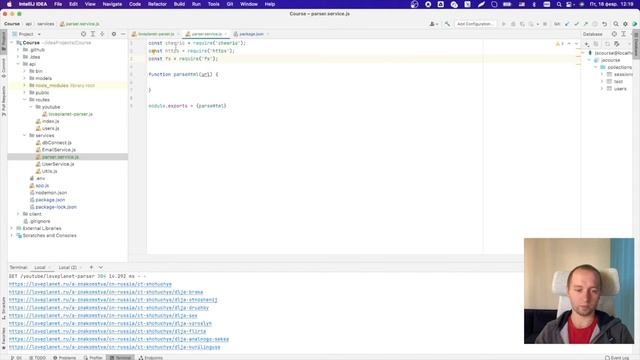Image resolution: width=640 pixels, height=360 pixels.
Task: Click the rollback undo arrow icon in toolbar
Action: [604, 24]
